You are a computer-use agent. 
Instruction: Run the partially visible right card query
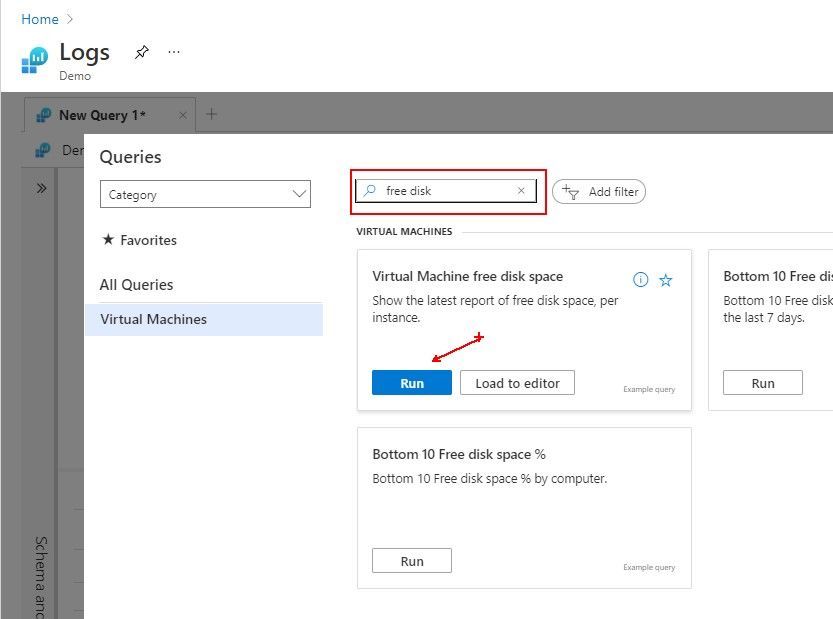pos(762,383)
